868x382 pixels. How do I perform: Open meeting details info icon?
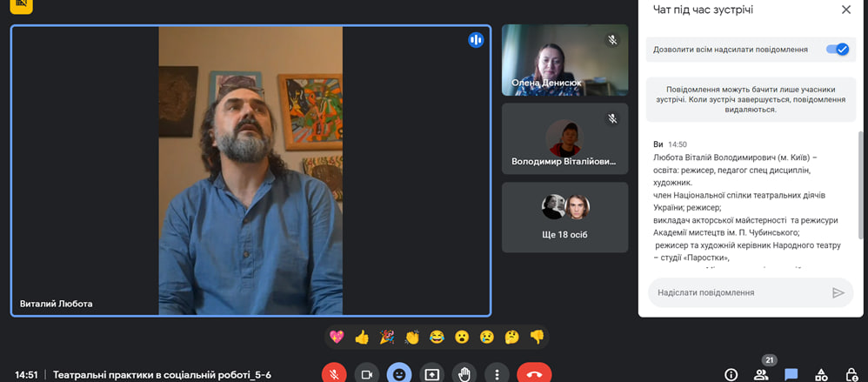coord(731,375)
